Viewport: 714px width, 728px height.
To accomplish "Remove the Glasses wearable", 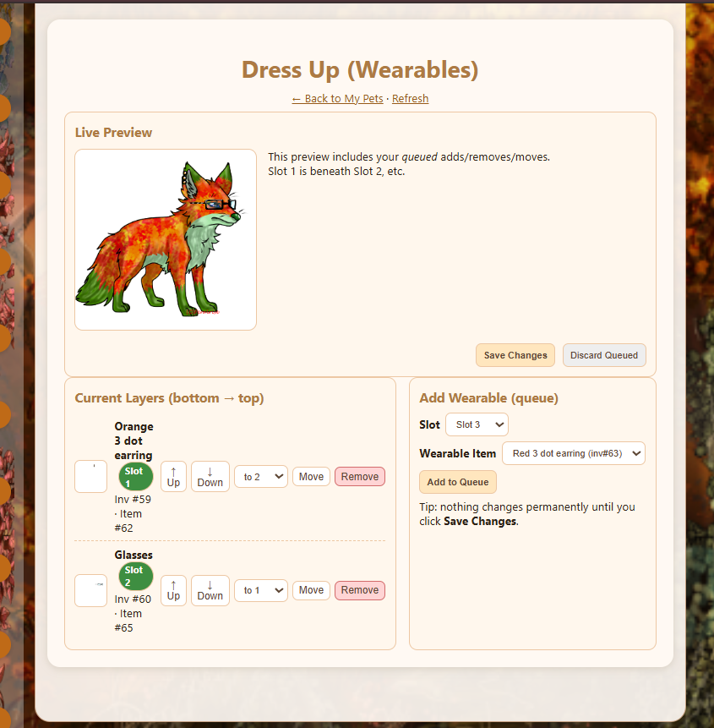I will click(359, 590).
